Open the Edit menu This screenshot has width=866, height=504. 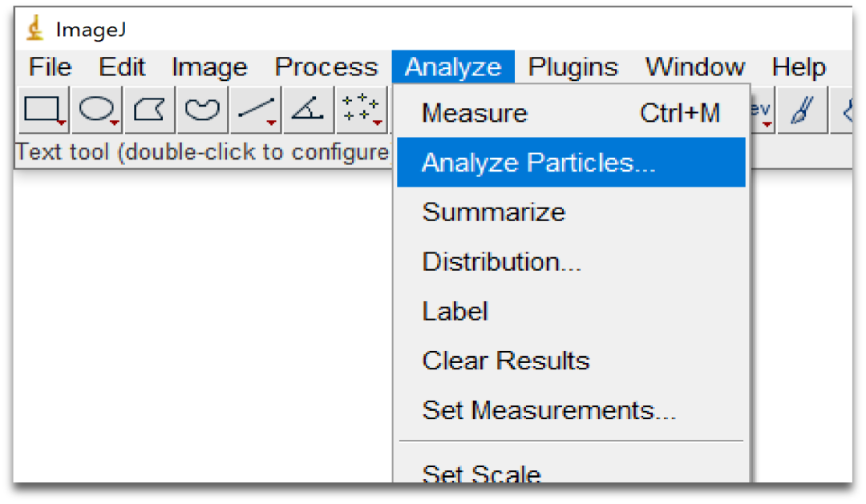point(122,67)
